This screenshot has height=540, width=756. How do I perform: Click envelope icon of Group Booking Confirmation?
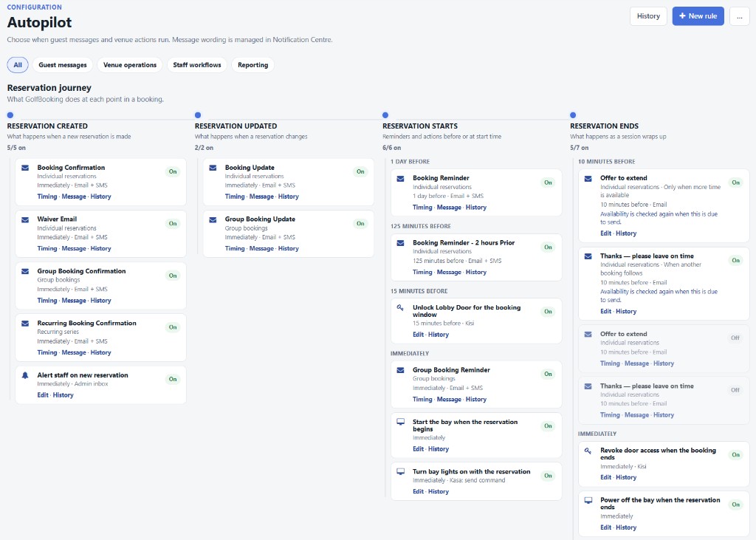[25, 272]
